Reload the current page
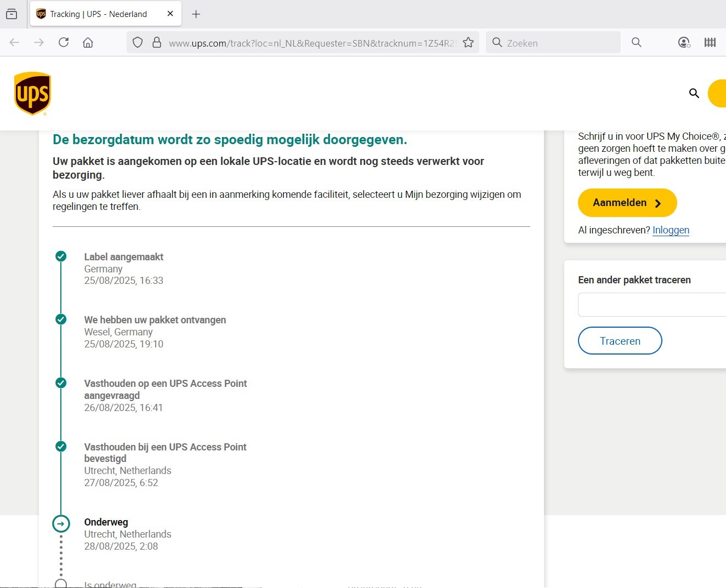 (64, 42)
